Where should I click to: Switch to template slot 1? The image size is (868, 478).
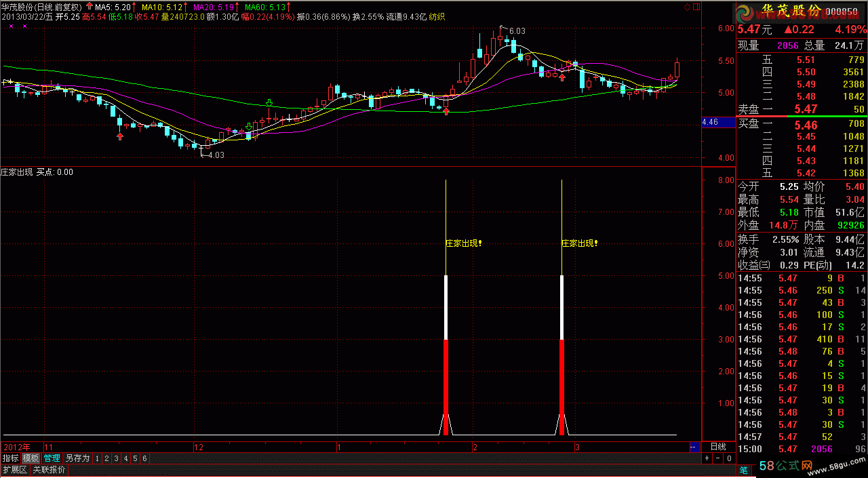coord(98,459)
